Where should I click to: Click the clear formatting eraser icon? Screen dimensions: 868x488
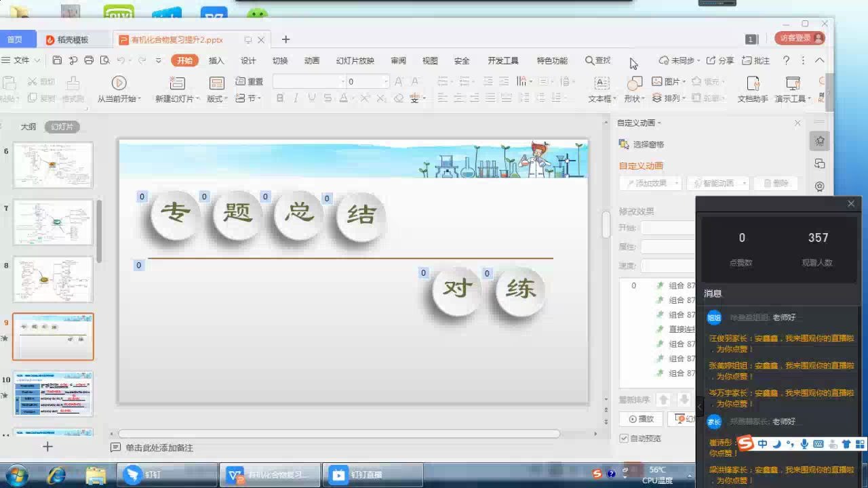click(x=399, y=98)
